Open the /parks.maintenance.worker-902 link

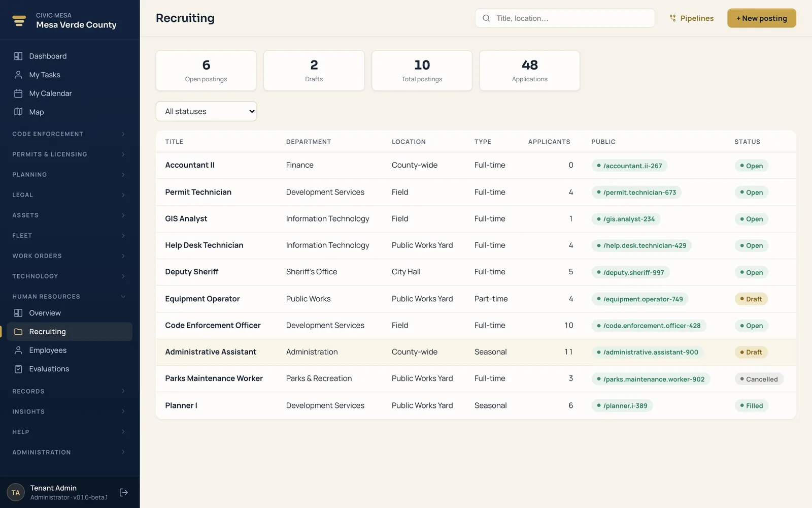click(651, 379)
